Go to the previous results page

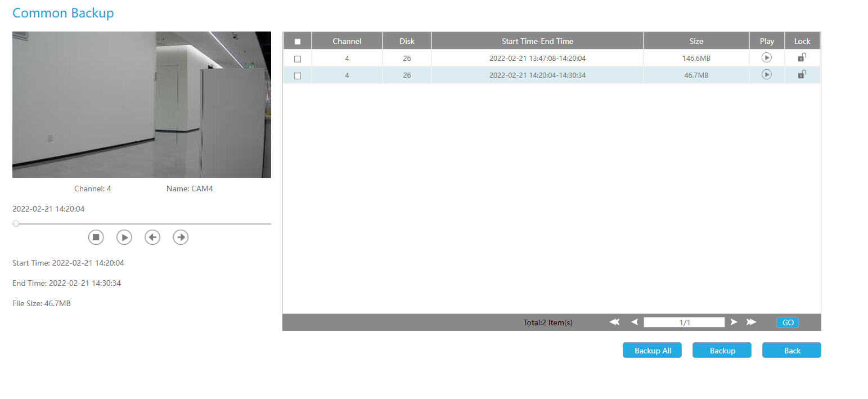click(x=635, y=322)
